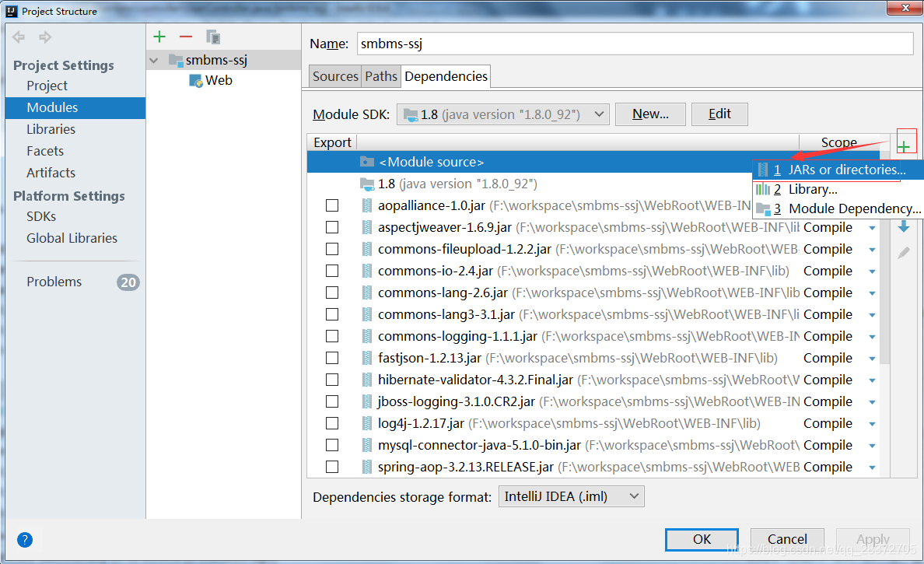Screen dimensions: 924x564
Task: Check export for commons-io-2.4.jar
Action: pyautogui.click(x=332, y=271)
